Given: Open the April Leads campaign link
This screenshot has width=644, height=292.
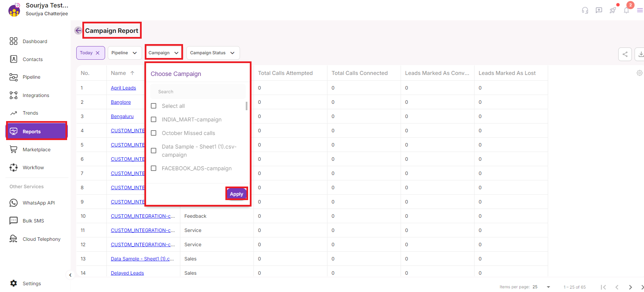Looking at the screenshot, I should (x=123, y=88).
